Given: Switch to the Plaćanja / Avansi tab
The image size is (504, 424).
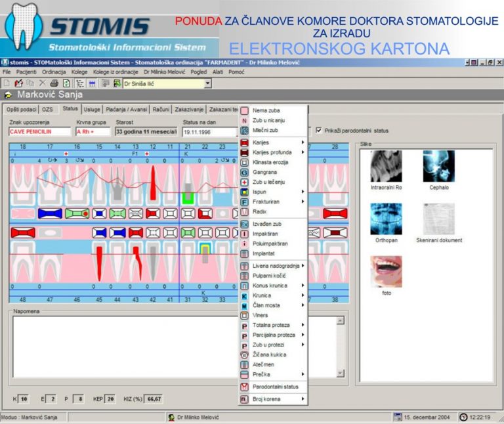Looking at the screenshot, I should click(127, 110).
